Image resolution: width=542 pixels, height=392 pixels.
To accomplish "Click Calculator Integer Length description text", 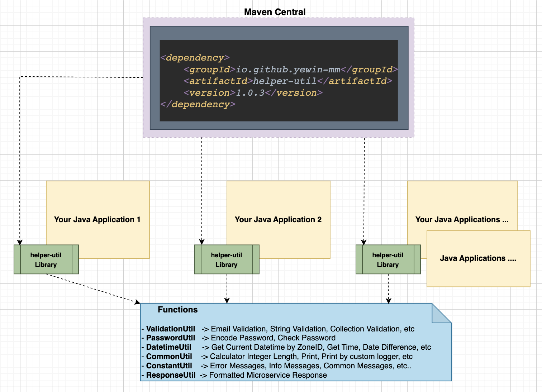I will 311,356.
